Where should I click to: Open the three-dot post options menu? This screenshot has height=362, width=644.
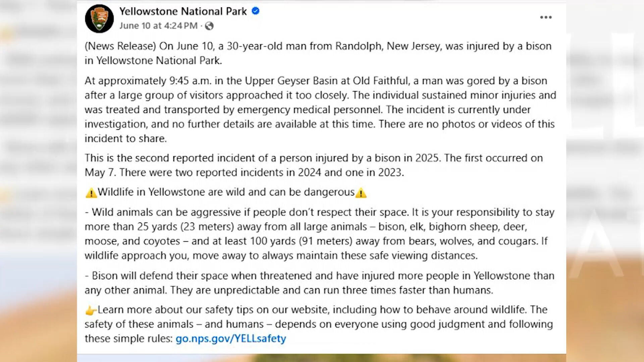pos(546,17)
